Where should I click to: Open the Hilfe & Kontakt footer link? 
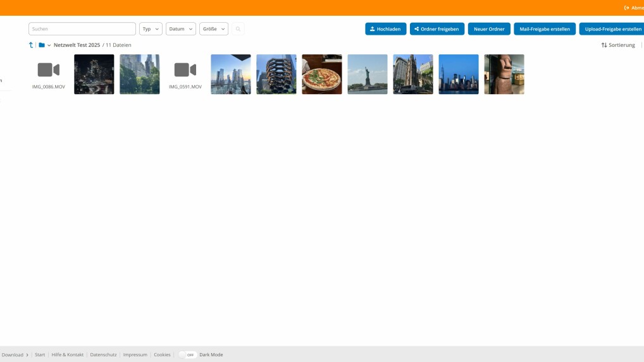point(68,354)
